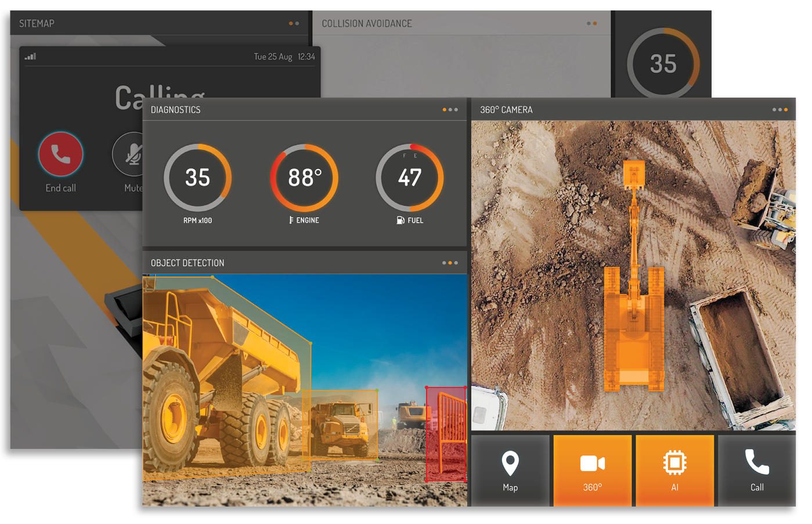Open Sitemap panel options dots
The image size is (812, 524).
[294, 24]
